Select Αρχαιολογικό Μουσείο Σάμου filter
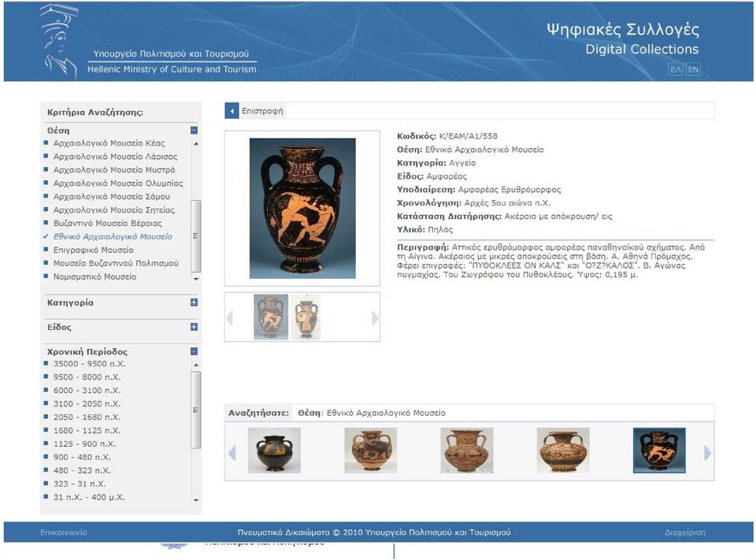The width and height of the screenshot is (756, 560). tap(111, 197)
